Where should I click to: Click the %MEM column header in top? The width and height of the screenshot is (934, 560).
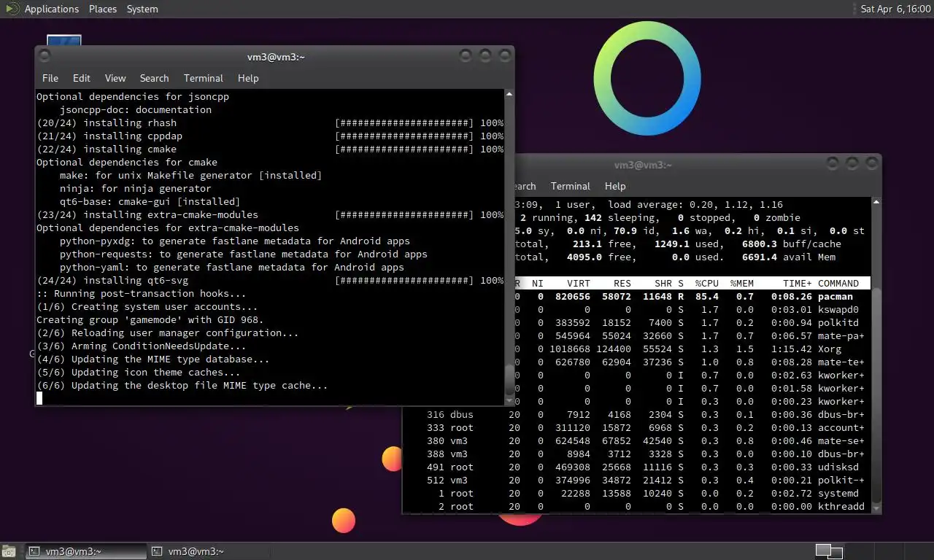[x=742, y=283]
